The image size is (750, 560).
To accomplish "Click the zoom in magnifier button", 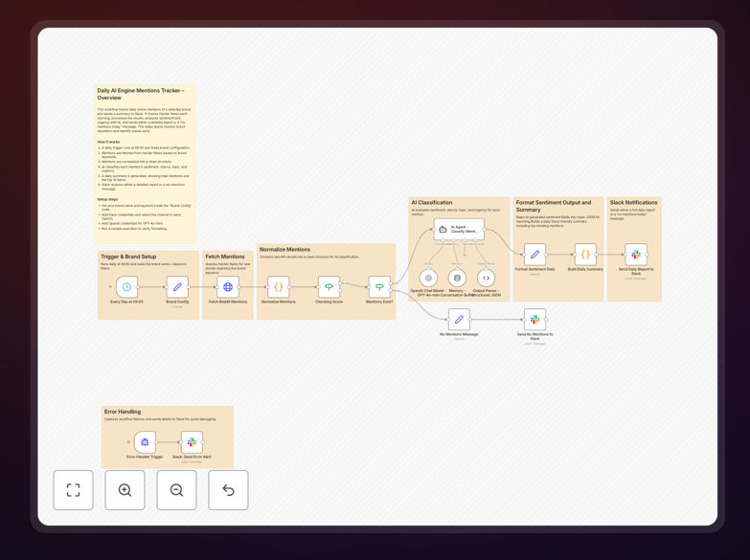I will coord(125,490).
